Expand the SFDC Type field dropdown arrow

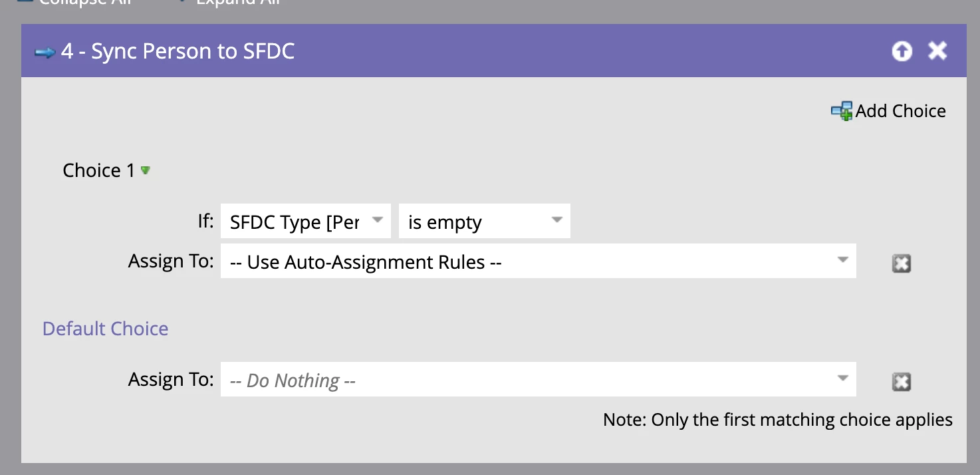[x=377, y=221]
